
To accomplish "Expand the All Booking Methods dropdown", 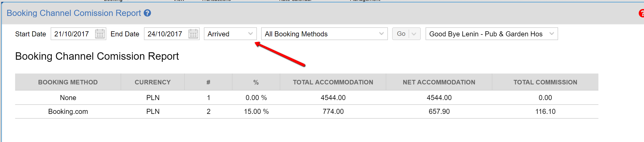I will 324,34.
